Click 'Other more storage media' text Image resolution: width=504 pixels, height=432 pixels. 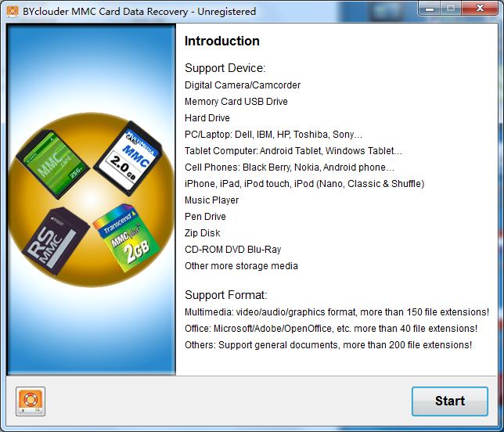tap(241, 266)
